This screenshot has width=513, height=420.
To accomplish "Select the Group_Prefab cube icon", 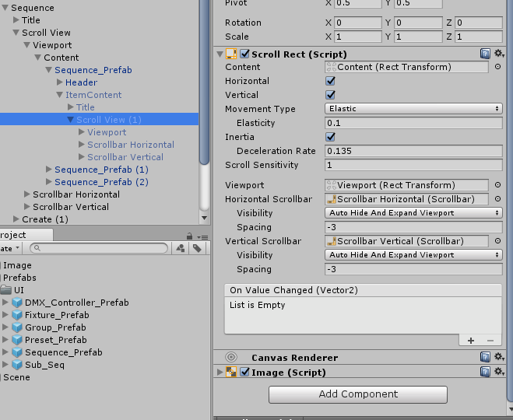I will coord(17,327).
